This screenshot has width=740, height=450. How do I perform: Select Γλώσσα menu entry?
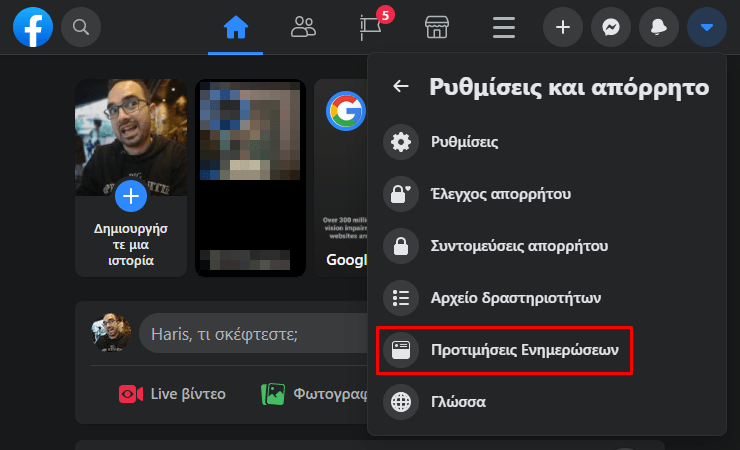pyautogui.click(x=547, y=402)
